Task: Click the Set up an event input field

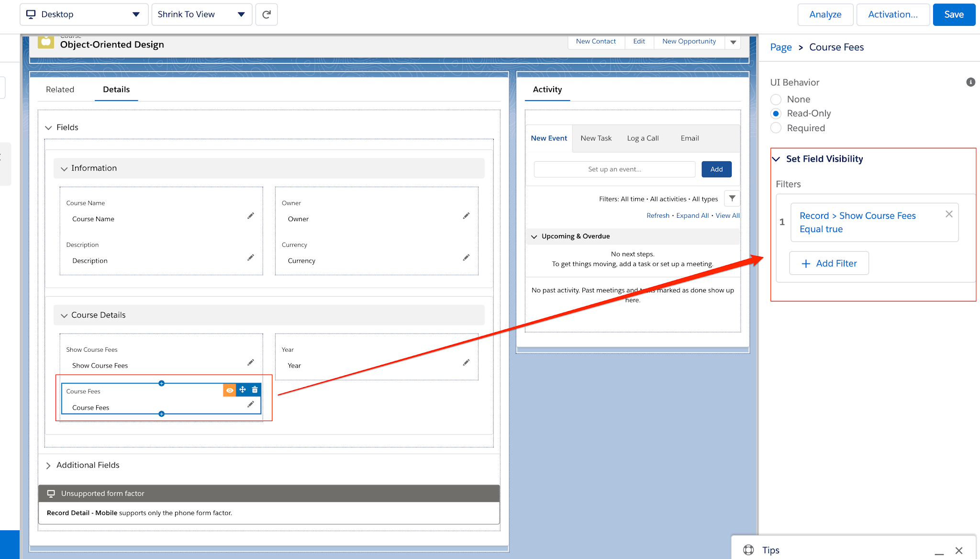Action: pos(614,169)
